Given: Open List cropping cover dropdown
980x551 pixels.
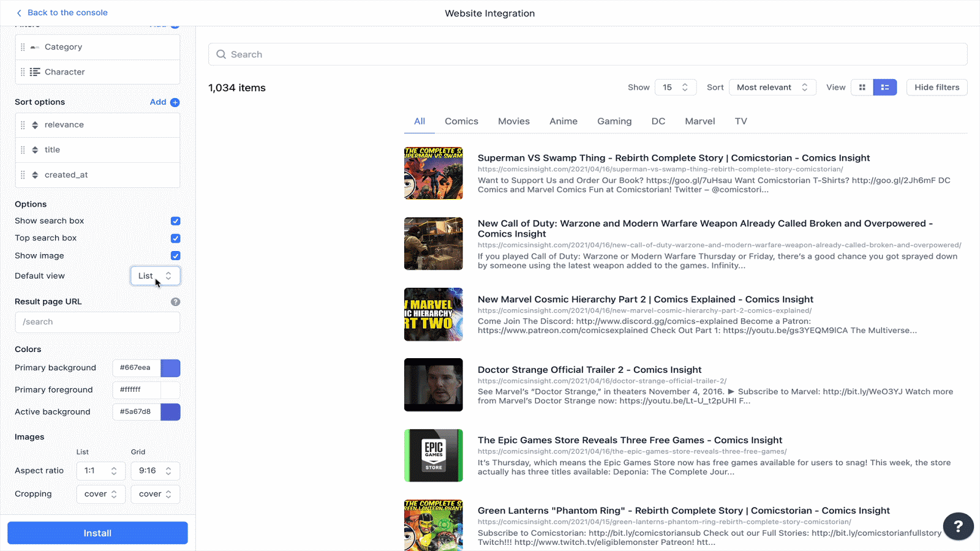Looking at the screenshot, I should pyautogui.click(x=101, y=494).
